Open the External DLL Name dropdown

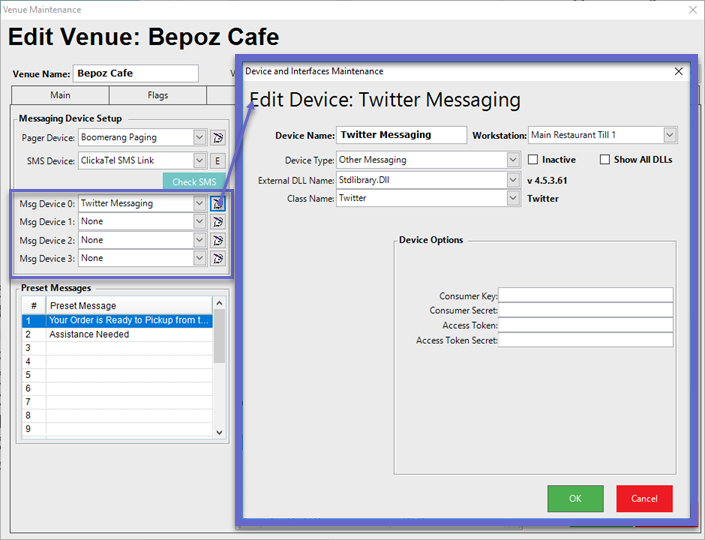[x=511, y=180]
